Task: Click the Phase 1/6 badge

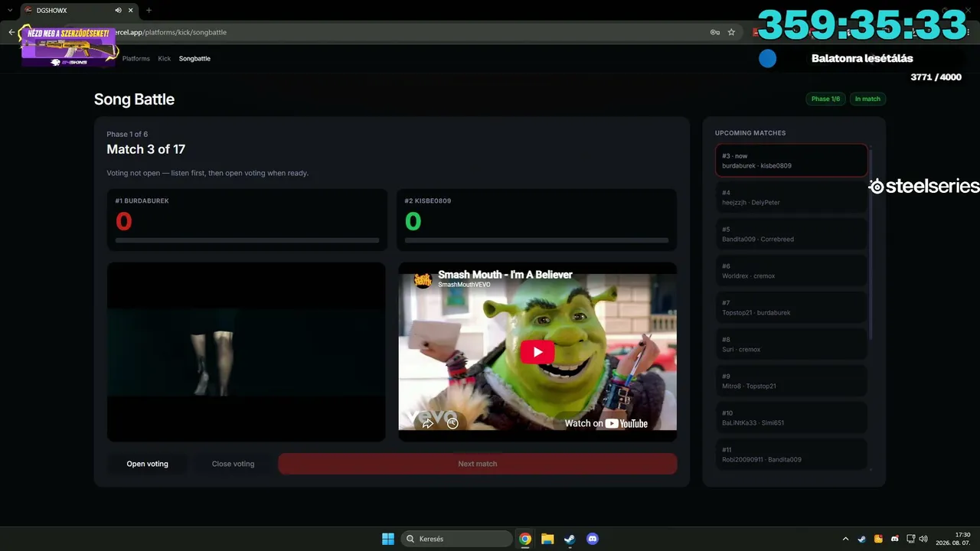Action: [825, 99]
